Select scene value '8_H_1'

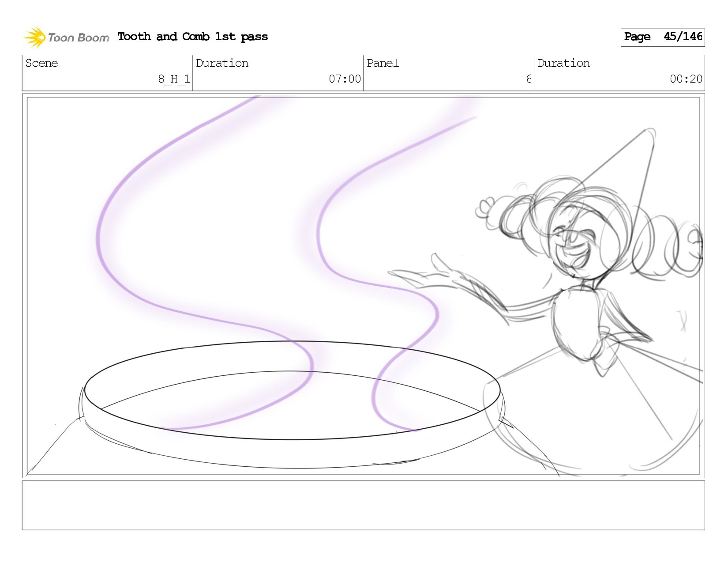point(174,79)
